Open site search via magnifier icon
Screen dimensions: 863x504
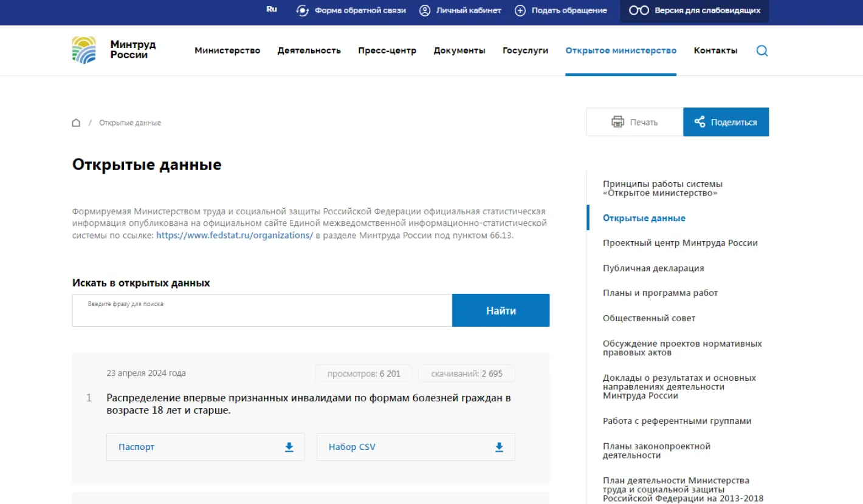[x=762, y=51]
